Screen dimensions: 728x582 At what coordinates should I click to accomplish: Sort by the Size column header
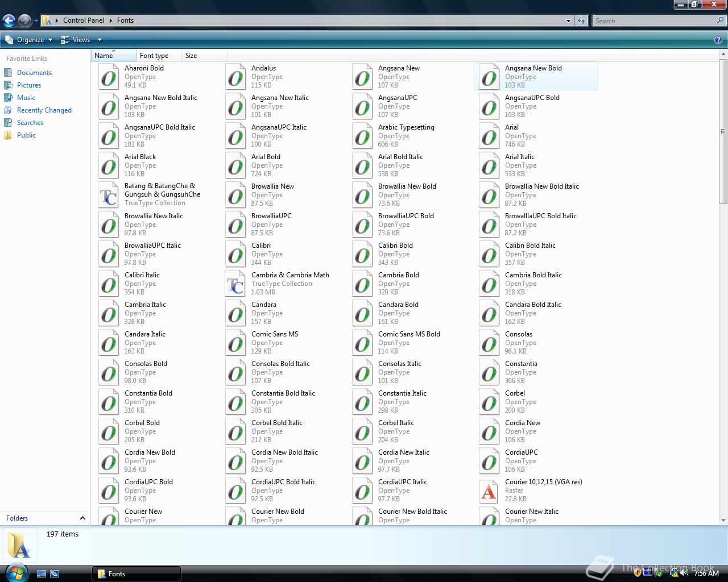205,56
